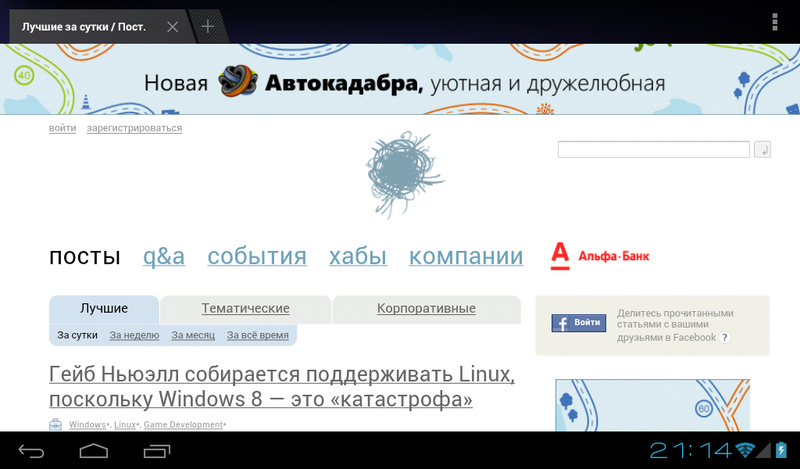
Task: Tap the Android home navigation icon
Action: point(94,451)
